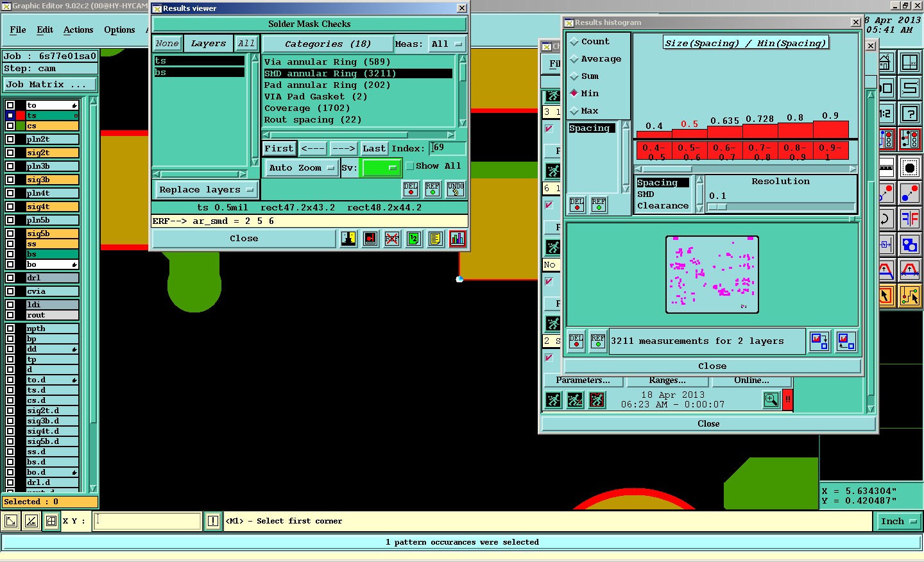Click DEL icon beside 3211 measurements text
The height and width of the screenshot is (562, 924).
point(576,341)
